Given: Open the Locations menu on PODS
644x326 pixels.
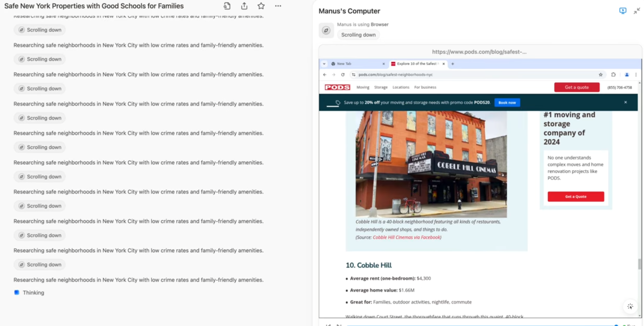Looking at the screenshot, I should tap(401, 87).
